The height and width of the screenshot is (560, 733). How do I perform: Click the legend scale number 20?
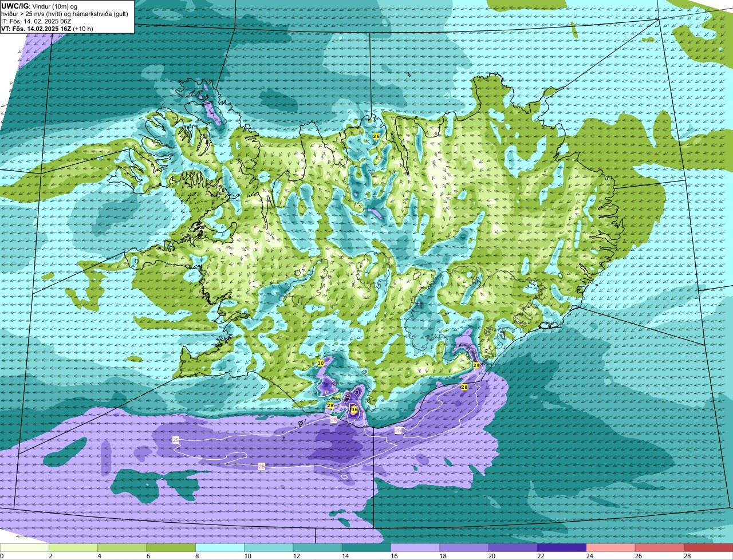point(491,556)
